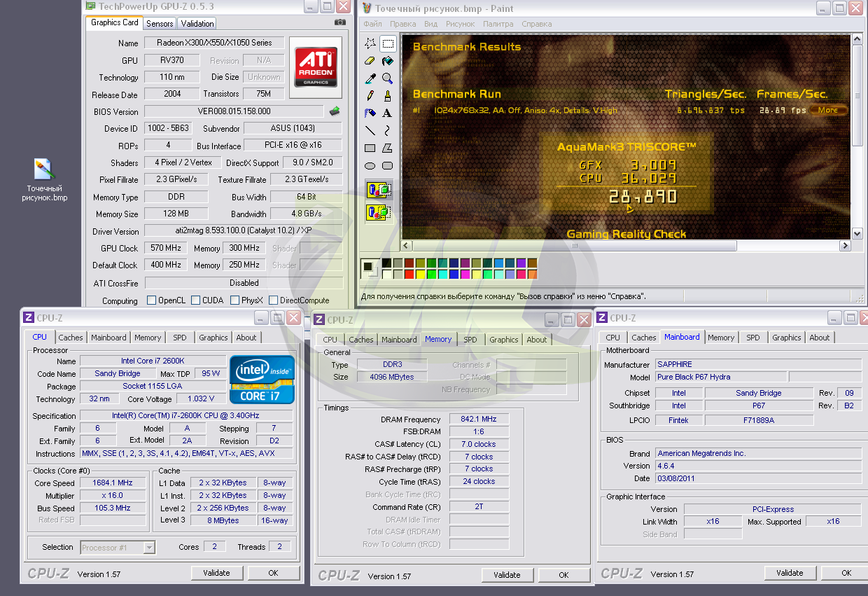Open the Палитра menu in Paint

point(498,24)
